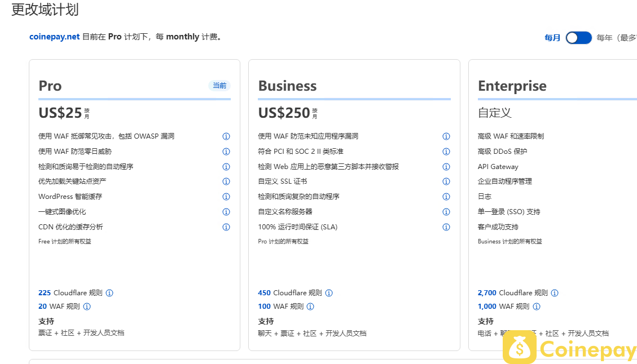Click info icon next to 20 WAF 规则

coord(87,307)
